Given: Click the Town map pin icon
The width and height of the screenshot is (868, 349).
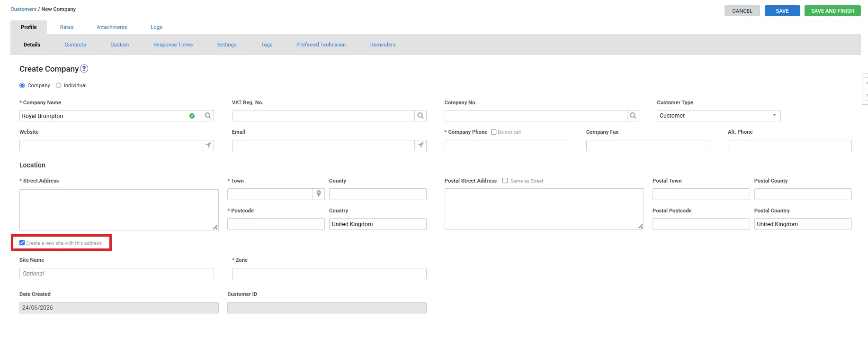Looking at the screenshot, I should point(319,193).
